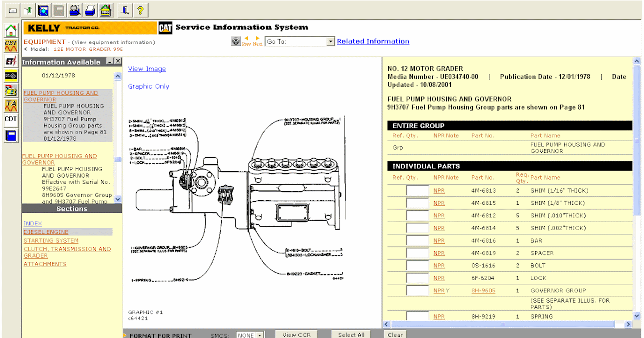Click the NPR link for part 4M-6813
The height and width of the screenshot is (338, 644).
(439, 190)
